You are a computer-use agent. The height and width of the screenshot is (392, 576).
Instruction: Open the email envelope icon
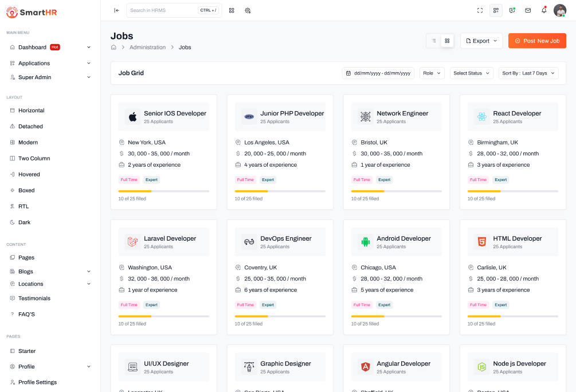point(528,10)
